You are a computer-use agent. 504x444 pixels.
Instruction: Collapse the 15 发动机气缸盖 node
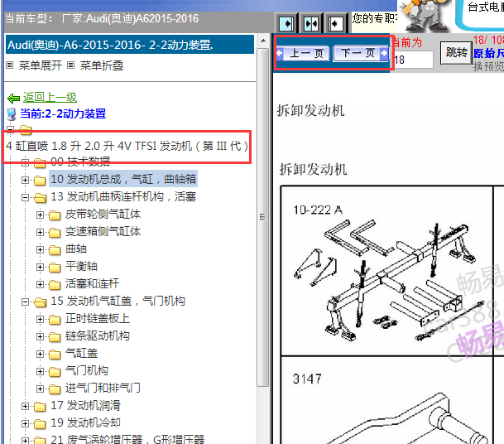(25, 302)
